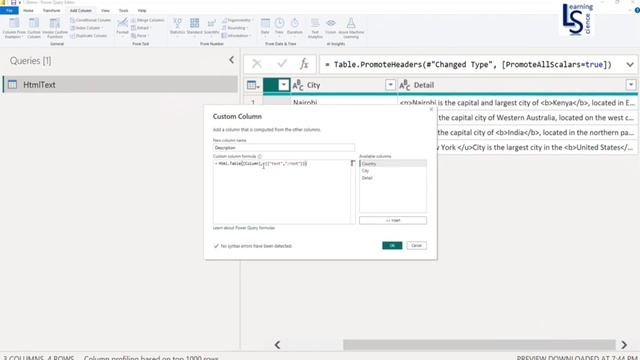Open the Date column tool
The width and height of the screenshot is (640, 360).
tap(265, 27)
